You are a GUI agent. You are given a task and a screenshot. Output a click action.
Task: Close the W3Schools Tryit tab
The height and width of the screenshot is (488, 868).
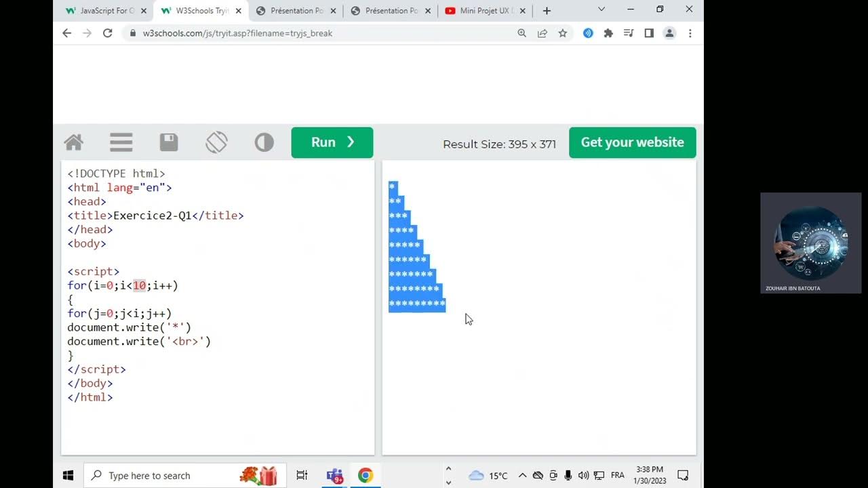click(x=238, y=11)
